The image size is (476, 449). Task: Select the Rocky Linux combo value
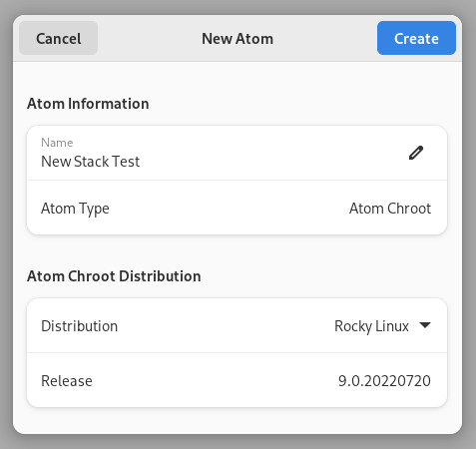point(371,326)
